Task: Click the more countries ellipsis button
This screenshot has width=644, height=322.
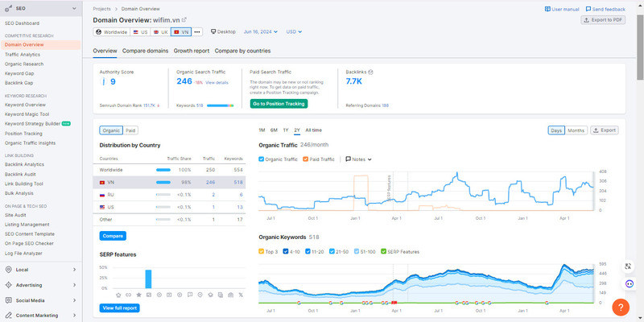Action: click(x=197, y=32)
